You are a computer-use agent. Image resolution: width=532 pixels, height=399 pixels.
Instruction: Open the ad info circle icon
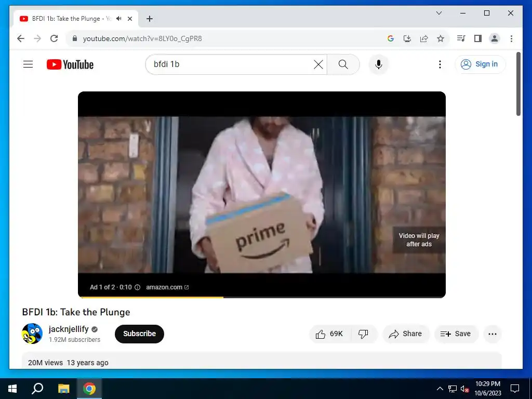click(x=137, y=287)
